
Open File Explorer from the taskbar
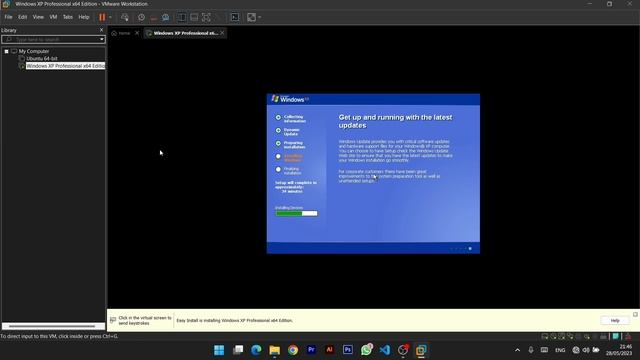pos(275,350)
